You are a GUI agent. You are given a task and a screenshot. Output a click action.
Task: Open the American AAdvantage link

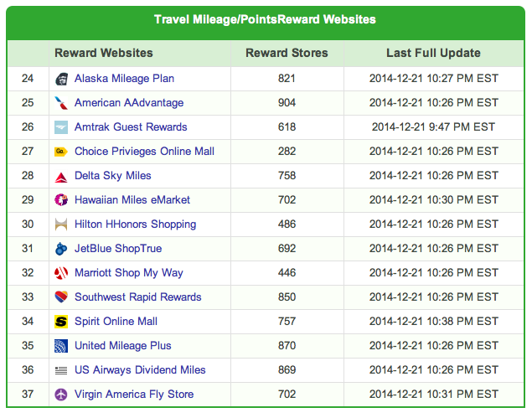point(129,103)
